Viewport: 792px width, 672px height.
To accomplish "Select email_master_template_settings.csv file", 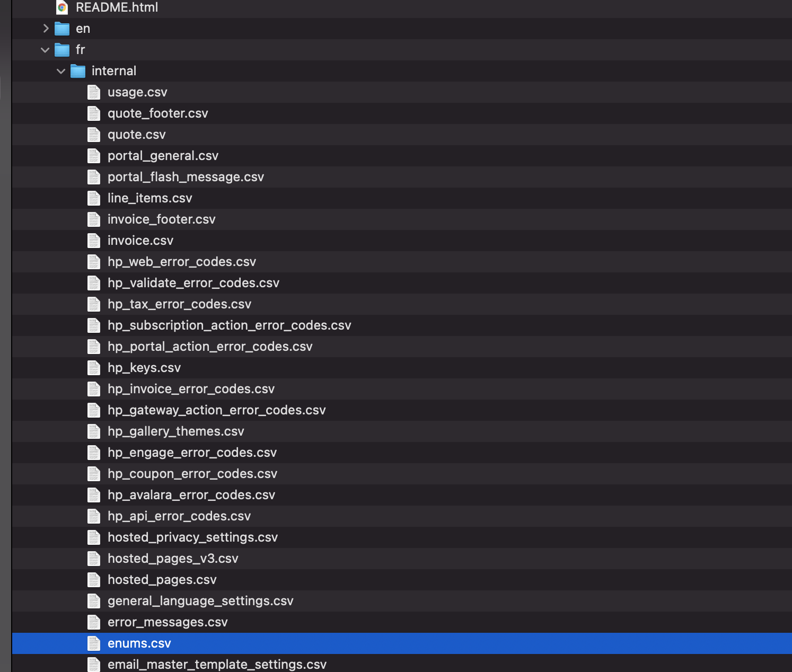I will pos(217,665).
